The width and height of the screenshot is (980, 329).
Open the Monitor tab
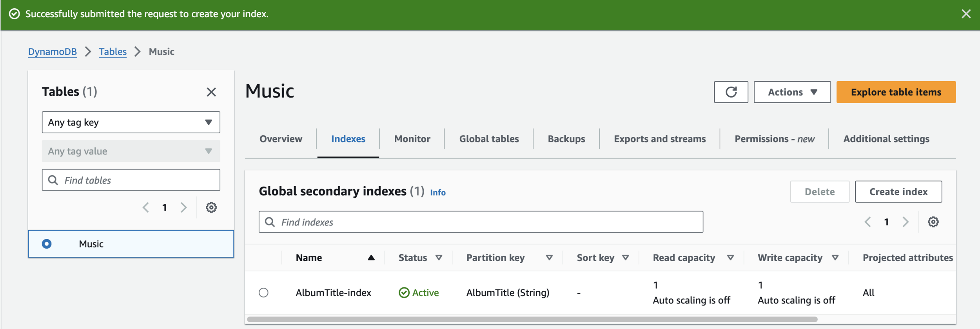[x=412, y=139]
